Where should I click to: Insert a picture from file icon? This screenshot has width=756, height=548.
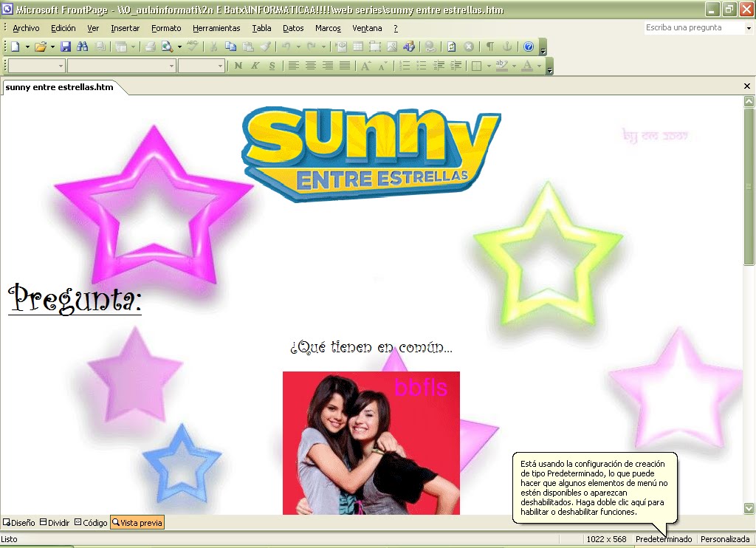click(x=392, y=47)
